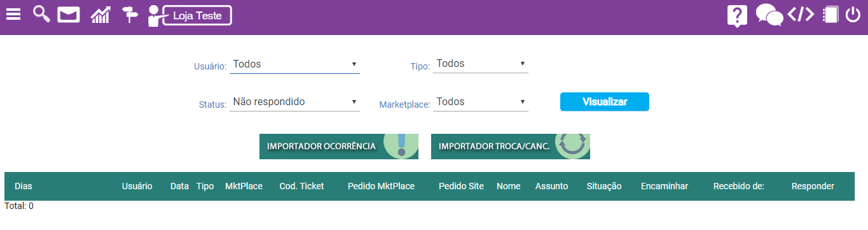Expand the Usuário dropdown

click(294, 64)
